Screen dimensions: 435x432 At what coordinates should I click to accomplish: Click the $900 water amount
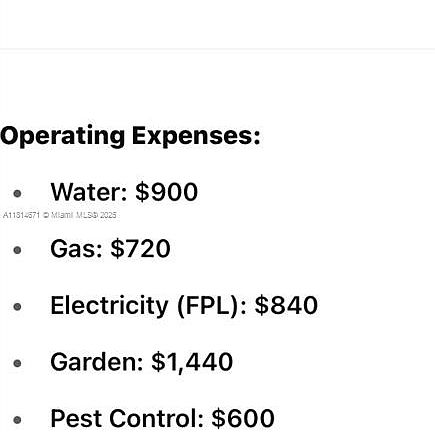tap(166, 192)
